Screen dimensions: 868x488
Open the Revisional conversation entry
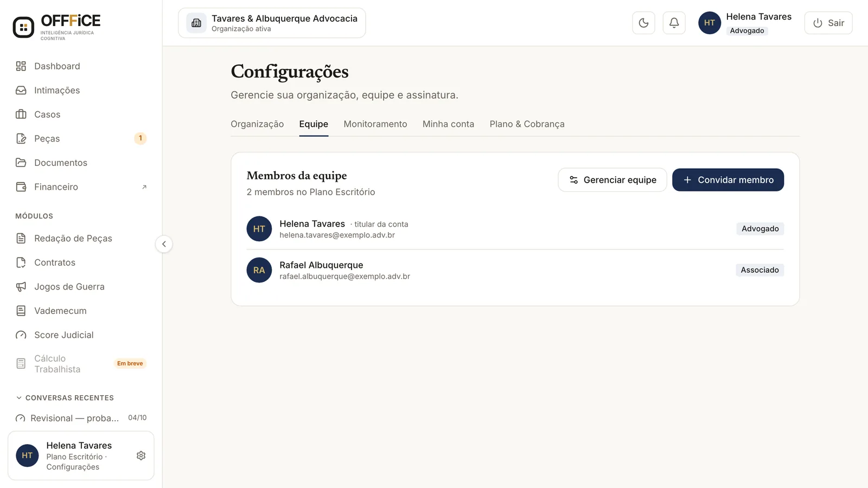pos(81,418)
